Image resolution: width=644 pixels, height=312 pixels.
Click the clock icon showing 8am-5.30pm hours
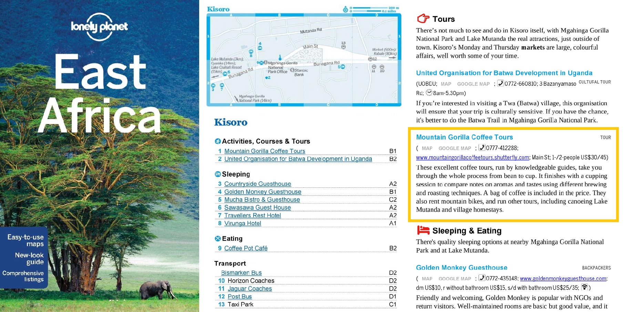(x=429, y=93)
